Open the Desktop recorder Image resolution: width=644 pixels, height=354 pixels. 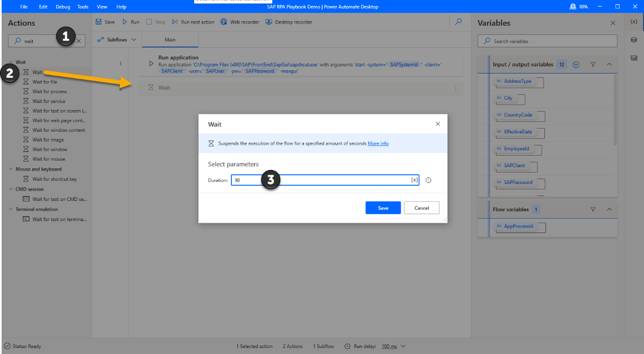pyautogui.click(x=289, y=22)
